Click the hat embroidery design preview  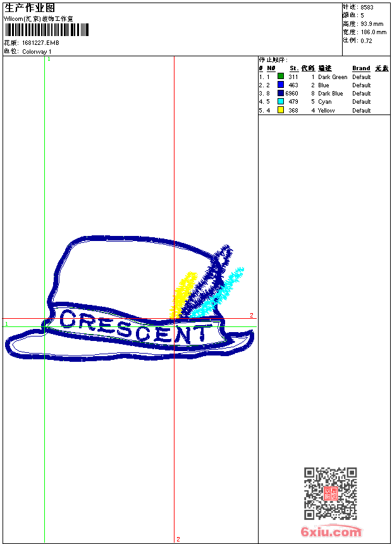[130, 299]
